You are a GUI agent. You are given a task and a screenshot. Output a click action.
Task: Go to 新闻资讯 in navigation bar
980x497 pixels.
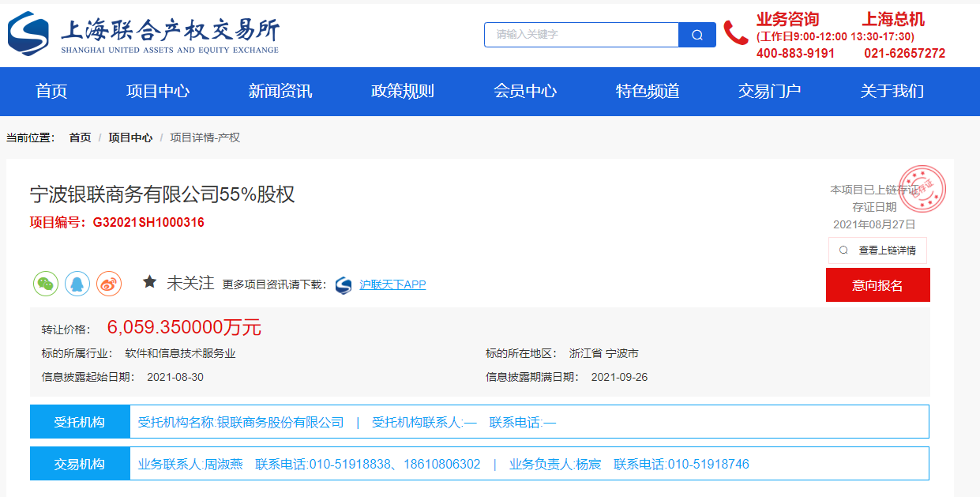pyautogui.click(x=280, y=91)
